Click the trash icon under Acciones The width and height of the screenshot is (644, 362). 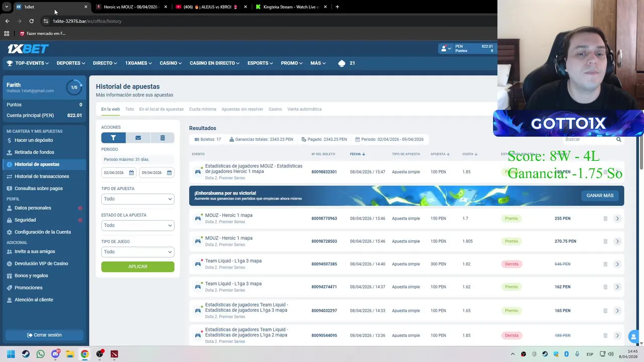[x=163, y=138]
